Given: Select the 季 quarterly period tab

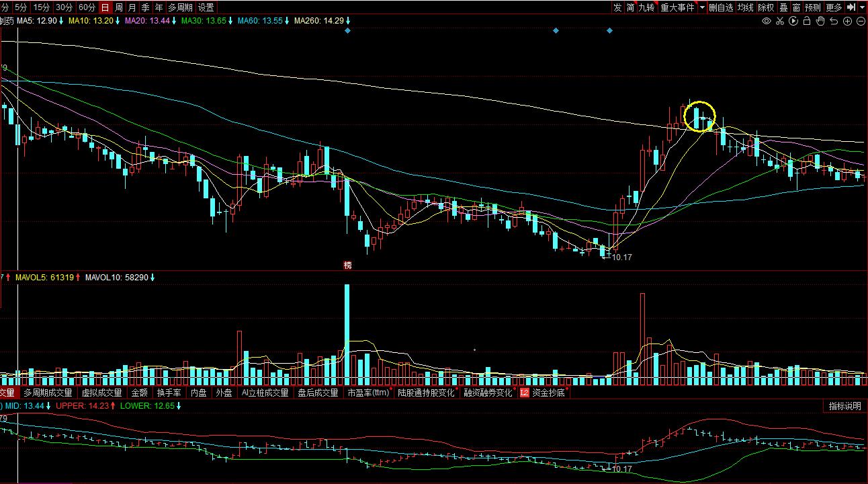Looking at the screenshot, I should click(145, 7).
